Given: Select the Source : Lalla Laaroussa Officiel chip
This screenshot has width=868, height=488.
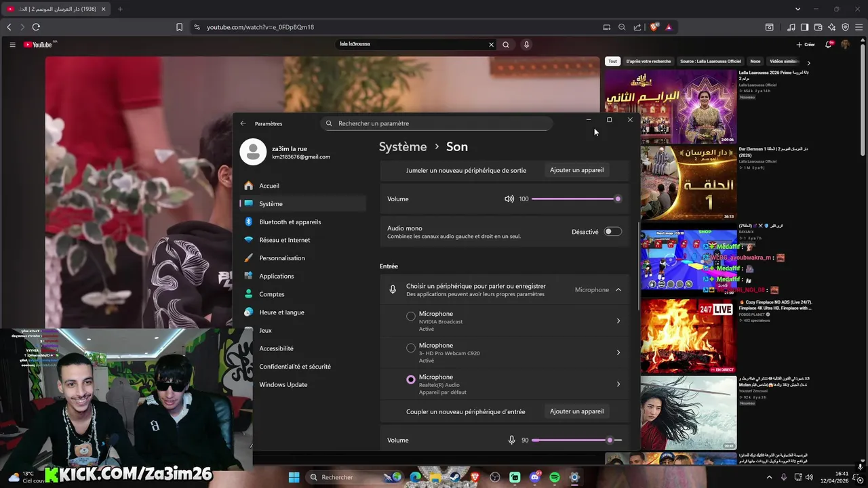Looking at the screenshot, I should click(711, 61).
